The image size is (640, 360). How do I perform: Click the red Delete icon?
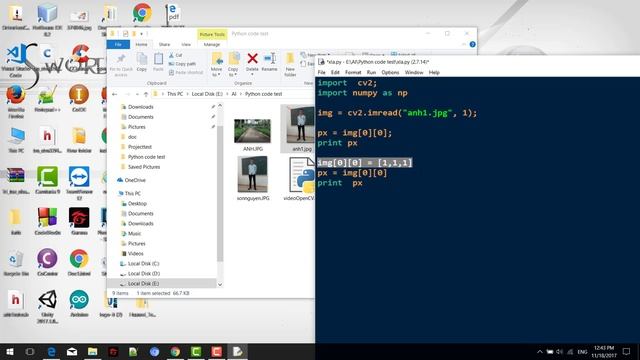[x=252, y=58]
